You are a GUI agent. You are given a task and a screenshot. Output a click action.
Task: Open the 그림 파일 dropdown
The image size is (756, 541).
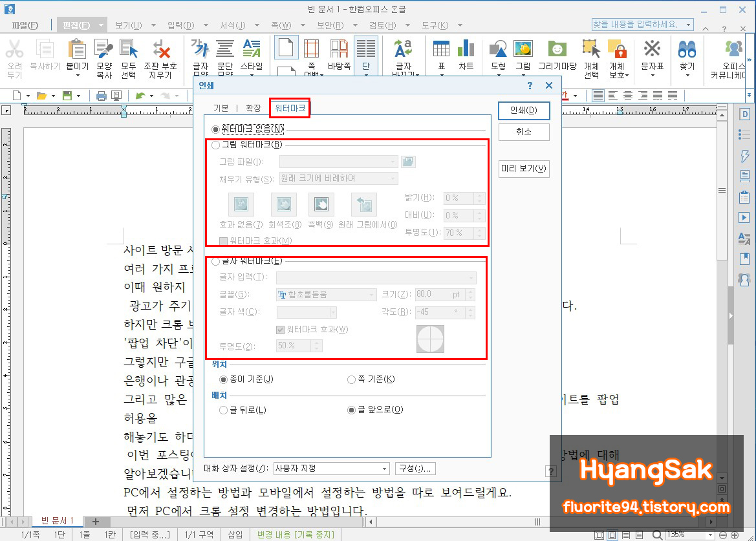coord(393,162)
